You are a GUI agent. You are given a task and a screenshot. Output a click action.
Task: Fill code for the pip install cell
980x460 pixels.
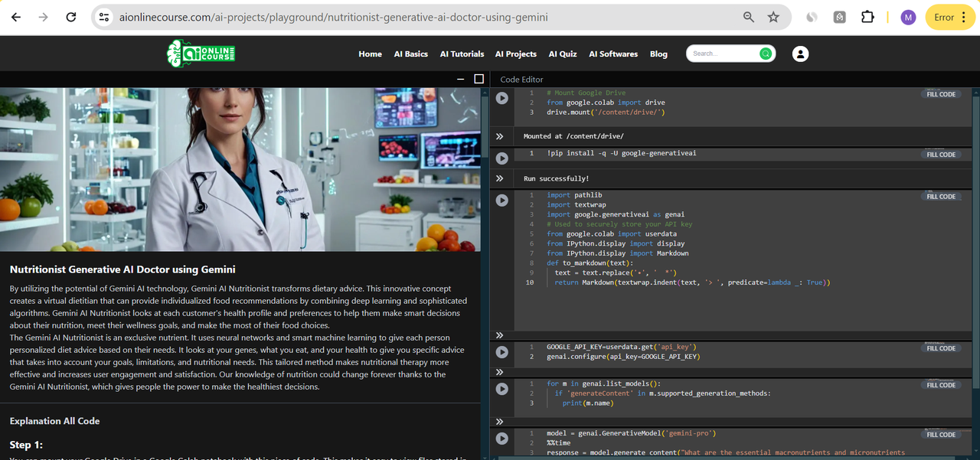941,155
